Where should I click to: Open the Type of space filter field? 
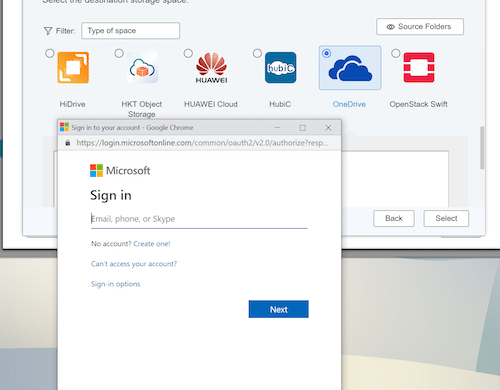pos(131,31)
